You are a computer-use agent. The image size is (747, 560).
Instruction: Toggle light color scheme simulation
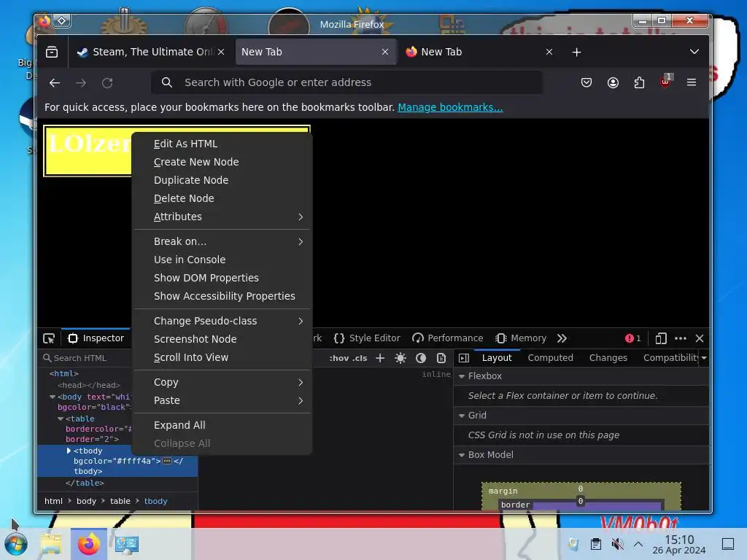click(x=400, y=358)
